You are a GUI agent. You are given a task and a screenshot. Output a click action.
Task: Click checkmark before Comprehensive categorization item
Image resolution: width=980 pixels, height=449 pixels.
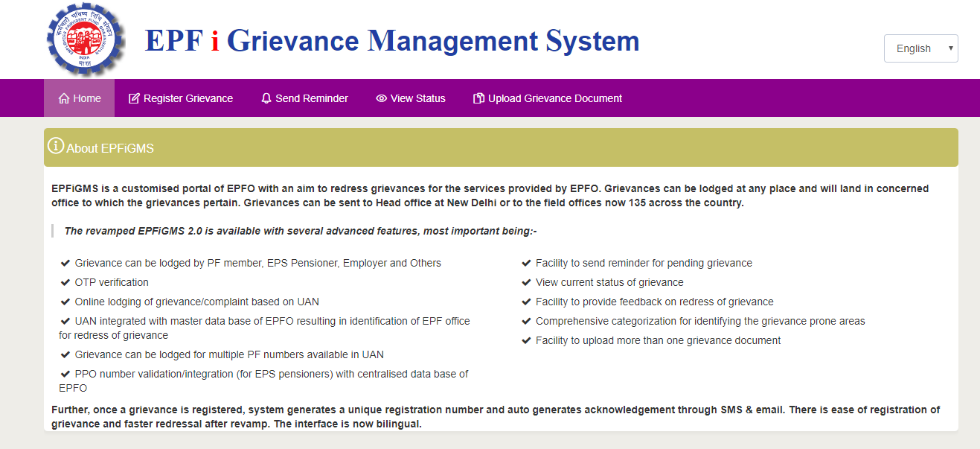tap(527, 321)
